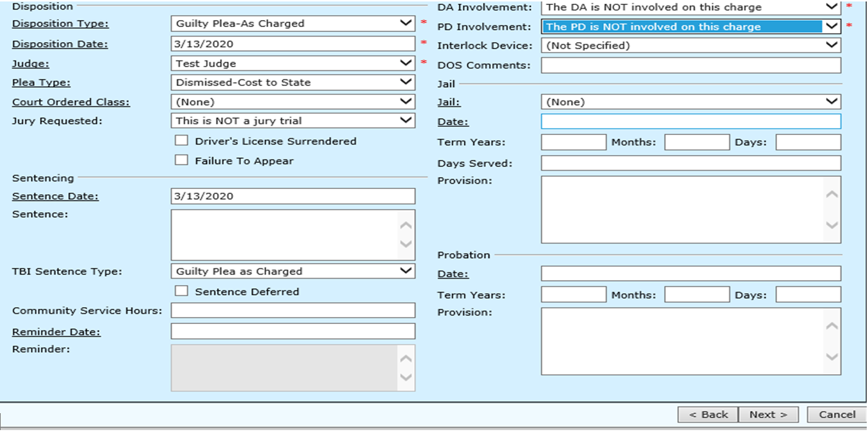Screen dimensions: 868x432
Task: Click the Sentence Date label link
Action: pyautogui.click(x=55, y=196)
